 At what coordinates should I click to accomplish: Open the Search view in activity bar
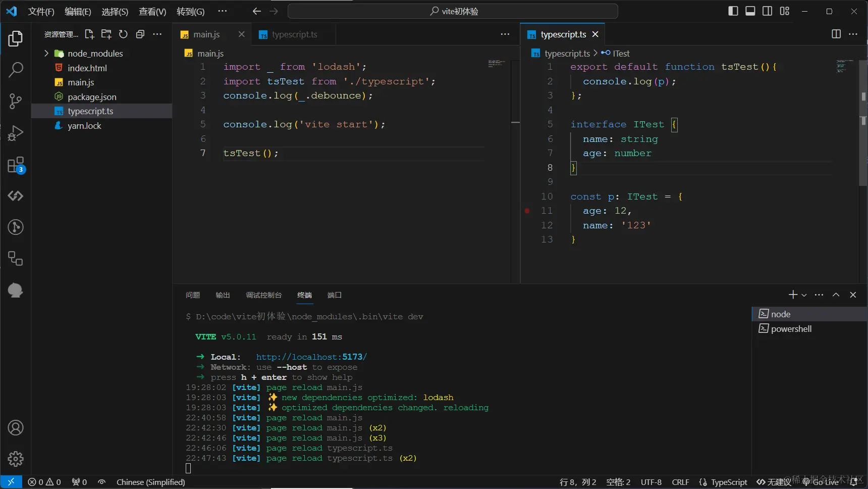16,70
